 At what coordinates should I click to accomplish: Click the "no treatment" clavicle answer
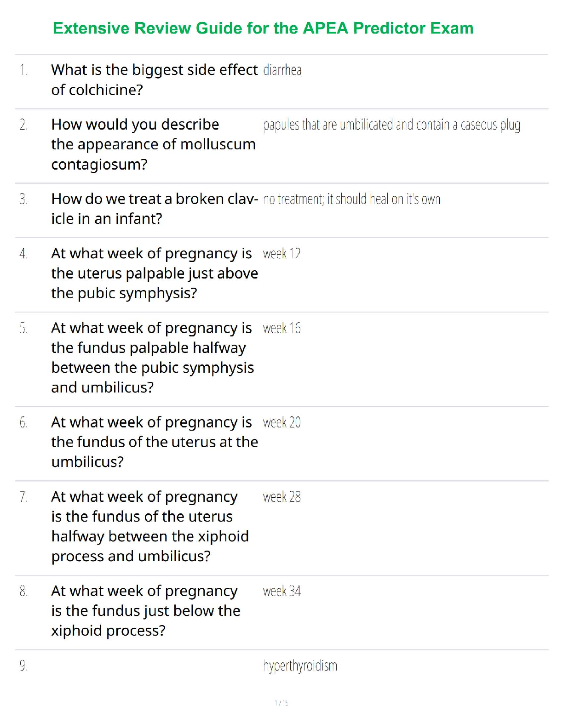pyautogui.click(x=352, y=199)
